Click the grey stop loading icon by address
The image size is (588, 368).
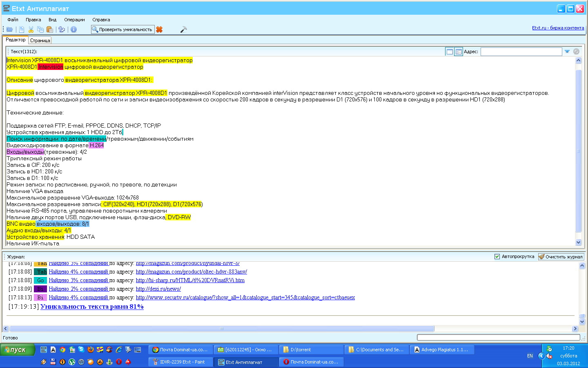point(576,52)
